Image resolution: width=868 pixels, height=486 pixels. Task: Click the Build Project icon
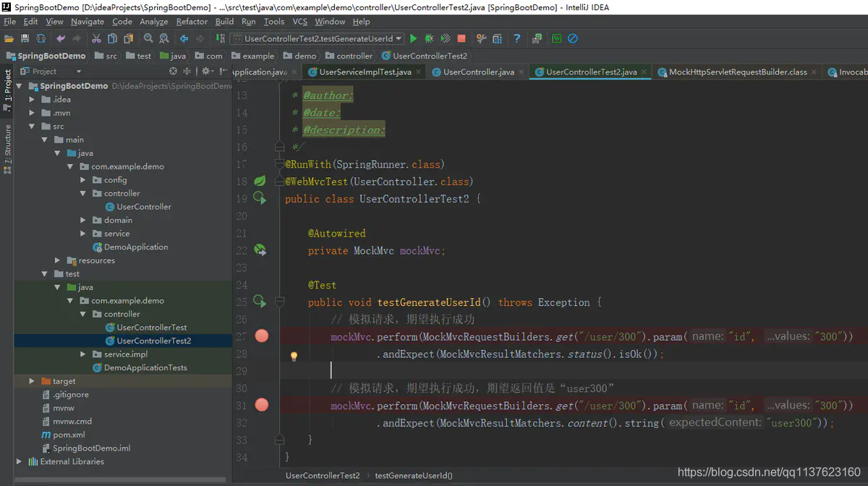point(220,38)
